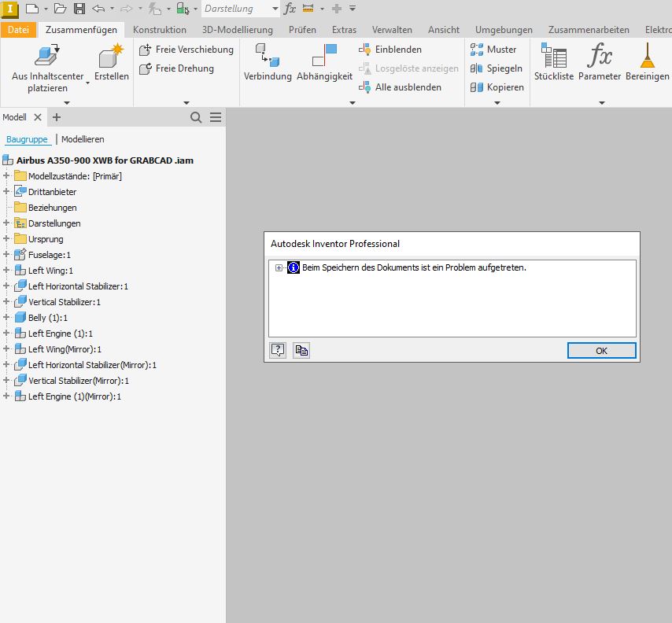Select the Baugruppe browser view link
Image resolution: width=672 pixels, height=623 pixels.
(x=27, y=140)
